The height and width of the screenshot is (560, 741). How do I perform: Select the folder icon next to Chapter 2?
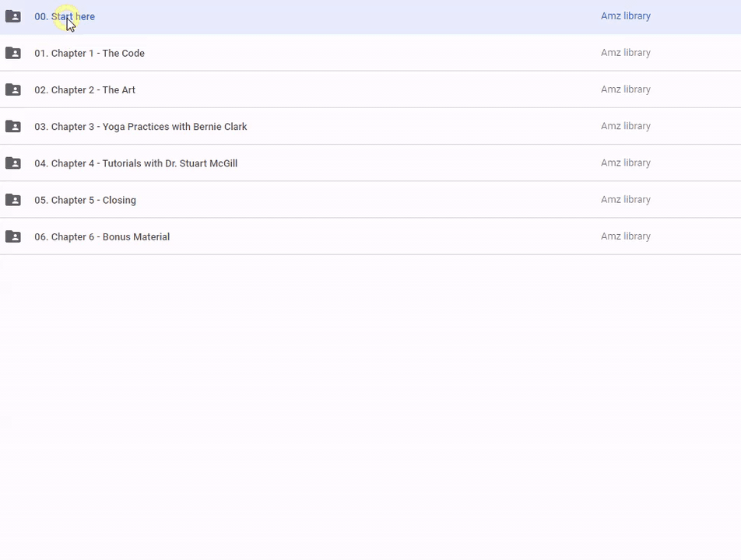click(x=13, y=89)
